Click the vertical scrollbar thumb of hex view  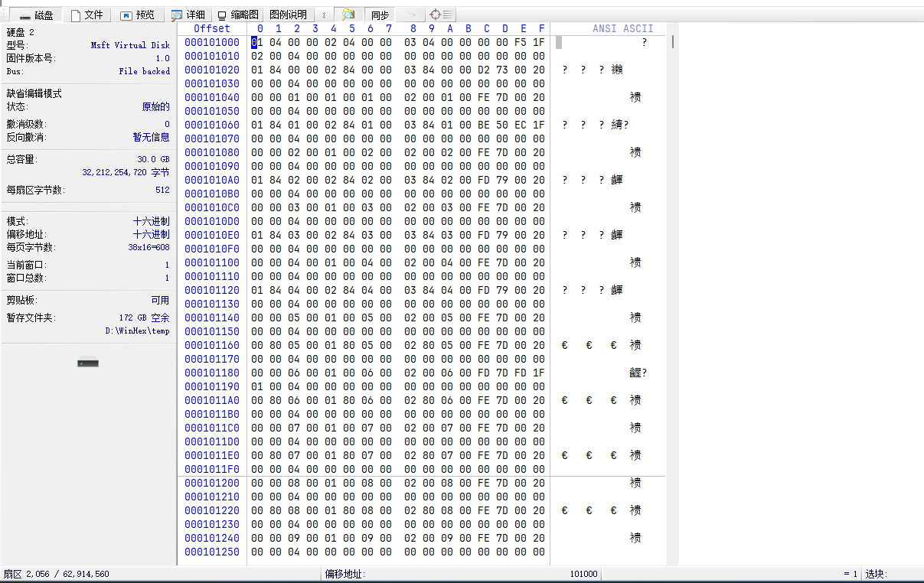(673, 41)
